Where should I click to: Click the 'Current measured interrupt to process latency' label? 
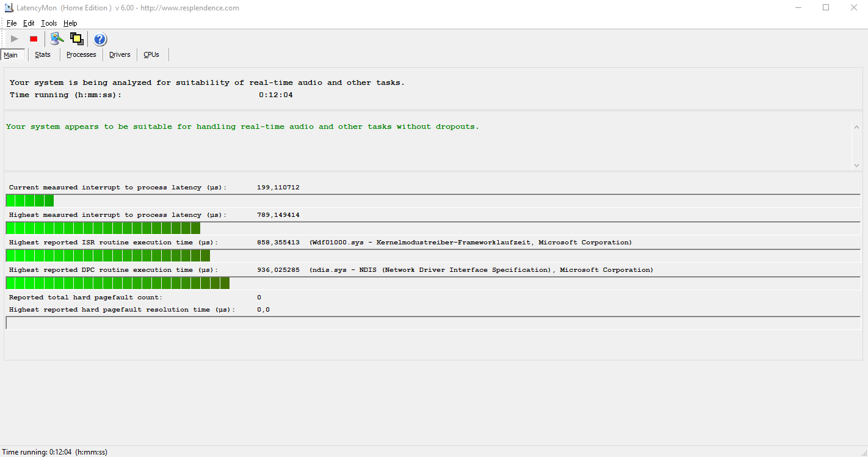coord(118,188)
